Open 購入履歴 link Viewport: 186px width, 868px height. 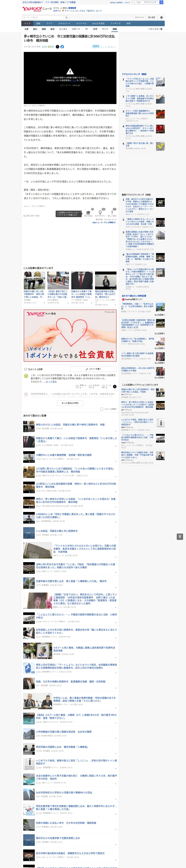click(x=152, y=18)
